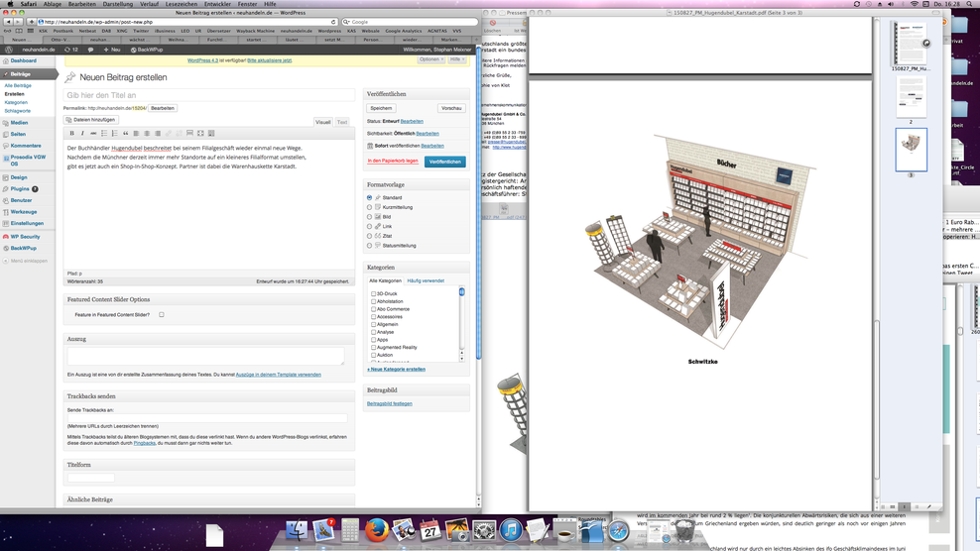
Task: Collapse the Formatvorlage panel header
Action: click(x=417, y=185)
